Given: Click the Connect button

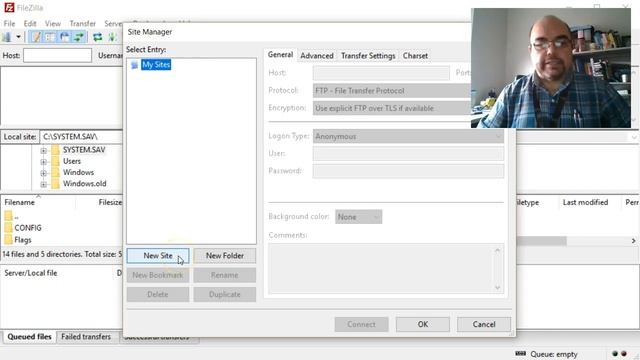Looking at the screenshot, I should click(361, 324).
